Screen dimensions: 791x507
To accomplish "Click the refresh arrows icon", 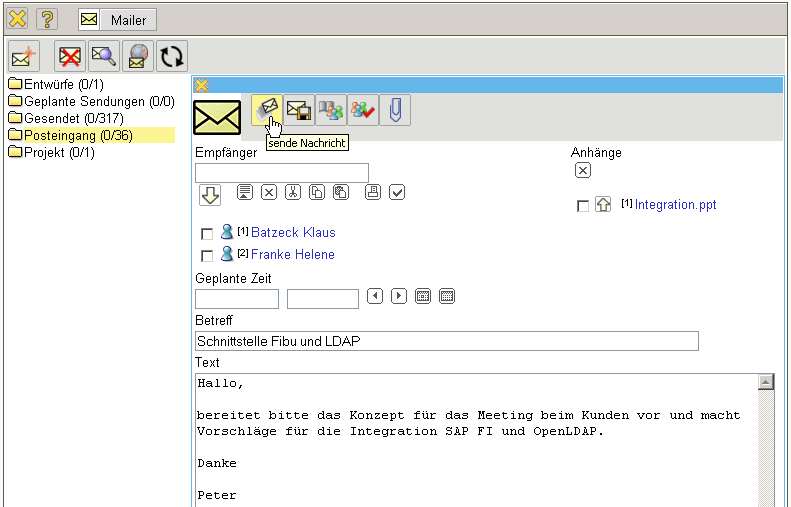I will click(171, 57).
